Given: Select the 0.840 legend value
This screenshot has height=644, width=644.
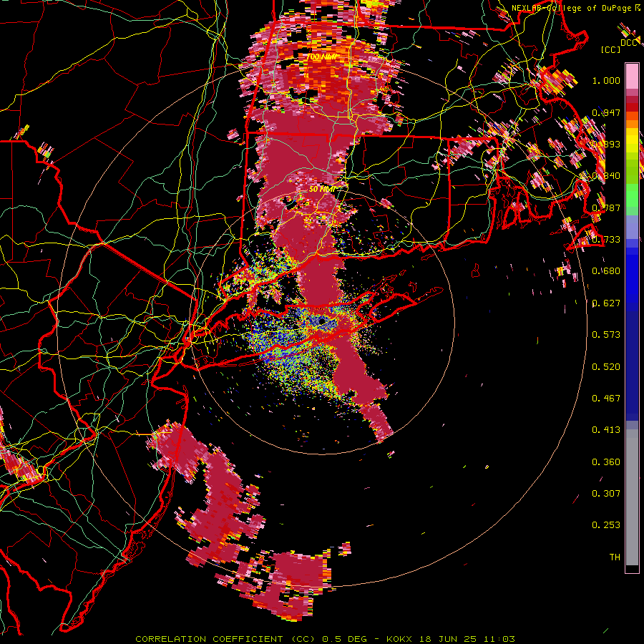Looking at the screenshot, I should (x=606, y=176).
